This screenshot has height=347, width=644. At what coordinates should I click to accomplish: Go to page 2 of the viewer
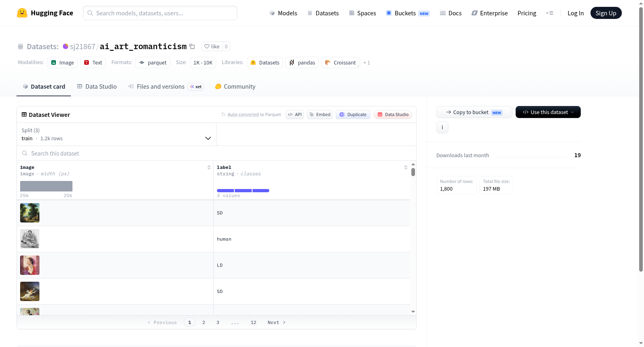click(204, 322)
